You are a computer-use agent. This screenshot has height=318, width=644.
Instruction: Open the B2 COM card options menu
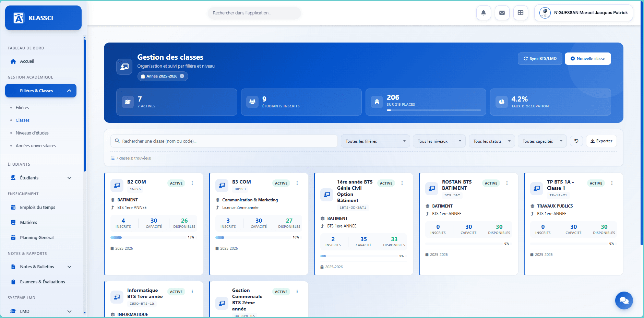point(192,183)
